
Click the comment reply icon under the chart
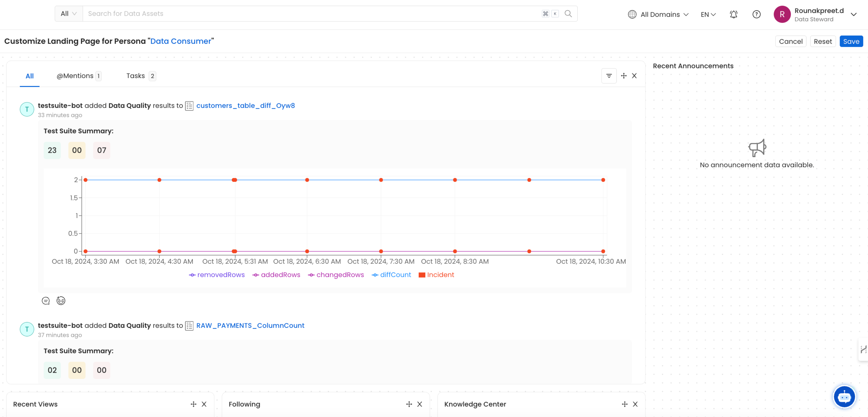click(46, 301)
